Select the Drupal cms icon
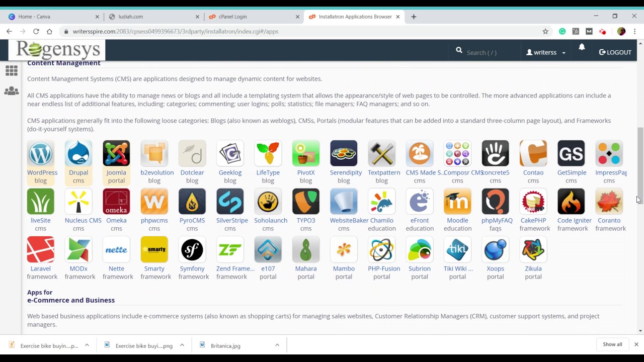644x362 pixels. pyautogui.click(x=78, y=153)
